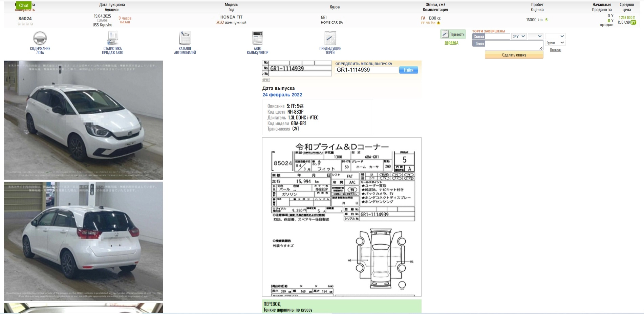Click the Пробег Оценка column header
The width and height of the screenshot is (644, 314).
[537, 7]
